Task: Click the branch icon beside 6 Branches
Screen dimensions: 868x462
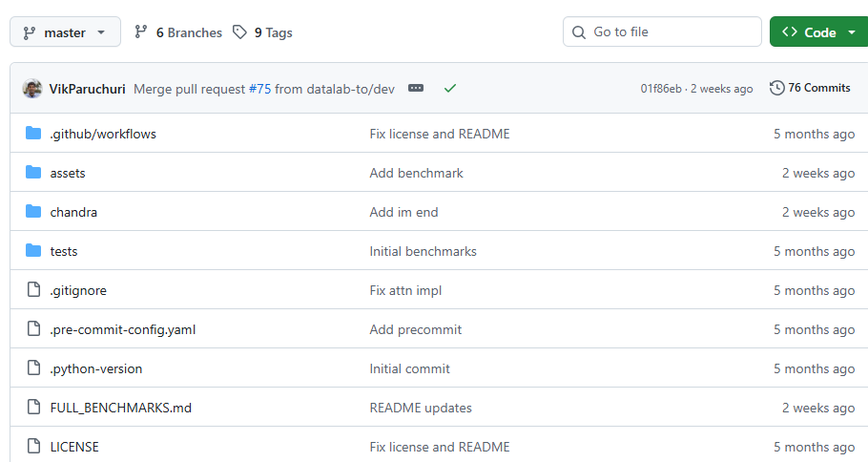Action: point(140,32)
